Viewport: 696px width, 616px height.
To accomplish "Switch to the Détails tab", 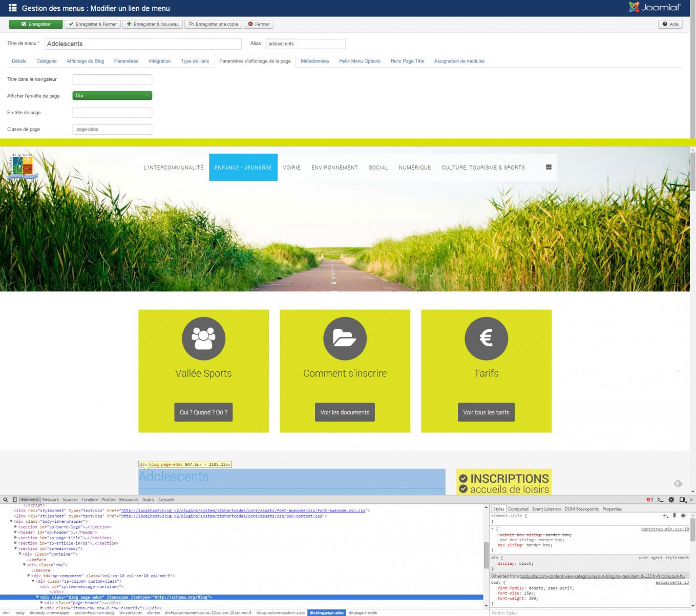I will [19, 61].
